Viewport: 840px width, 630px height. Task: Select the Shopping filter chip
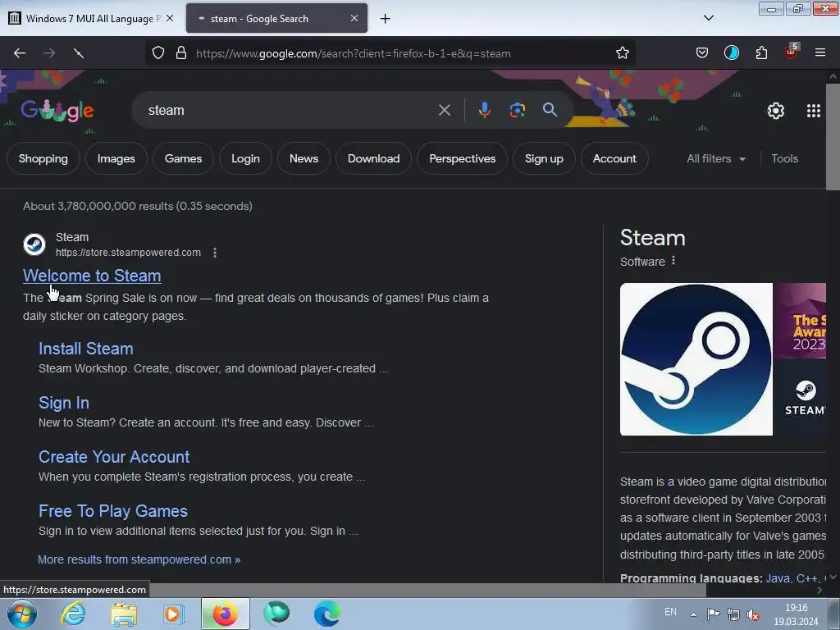(43, 158)
